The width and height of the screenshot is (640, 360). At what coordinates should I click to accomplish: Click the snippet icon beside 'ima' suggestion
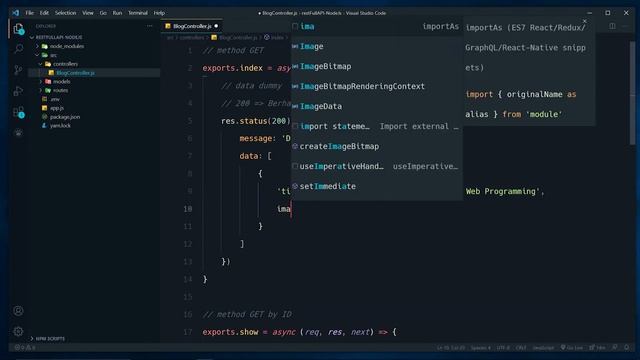point(295,27)
